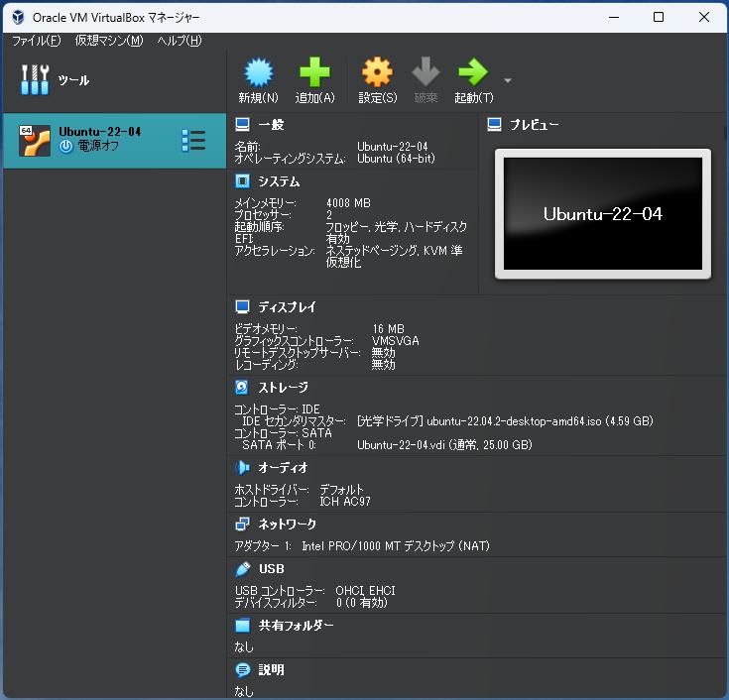
Task: Open the Ubuntu-22-04 VM list menu icon
Action: 193,141
